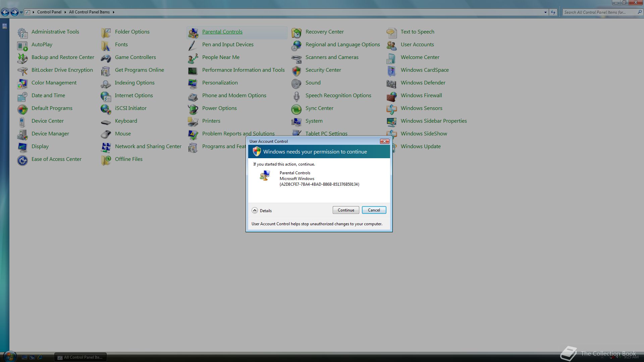The image size is (644, 362).
Task: Open the iSCSI Initiator link
Action: (x=130, y=108)
